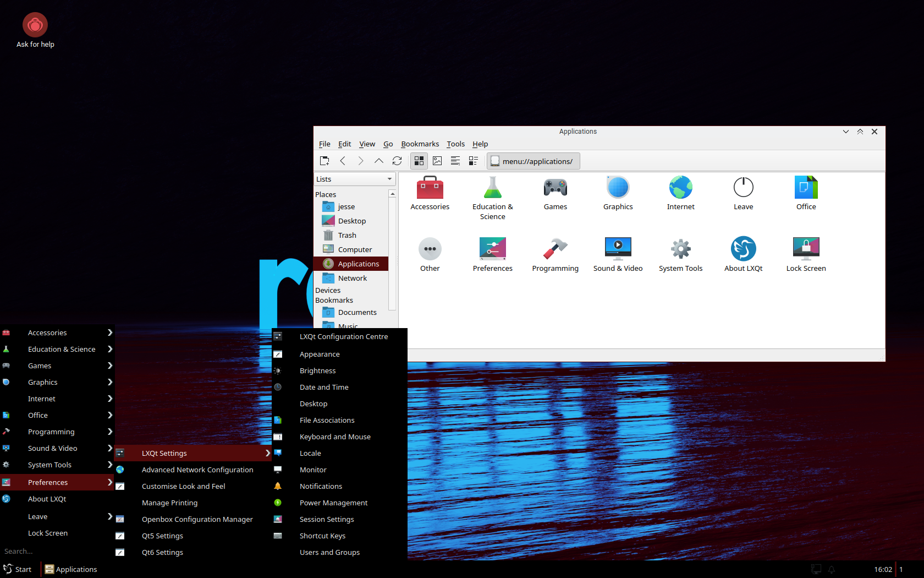Open Preferences icon in Applications window
Viewport: 924px width, 578px height.
tap(493, 249)
